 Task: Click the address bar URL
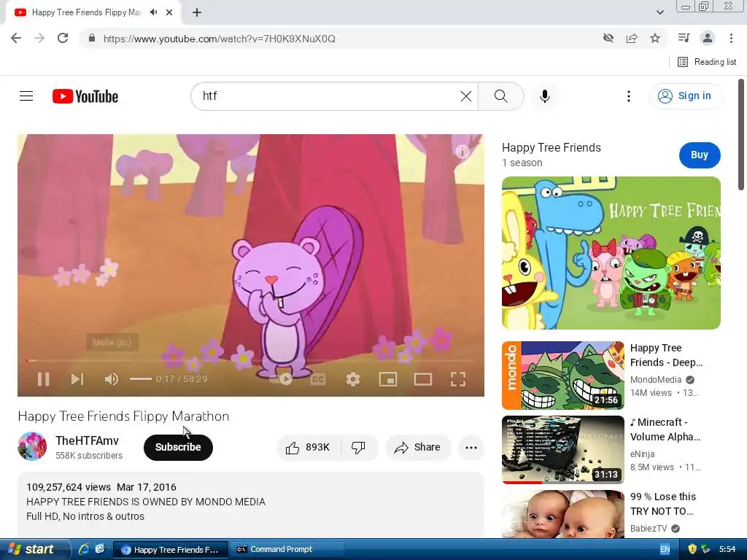point(219,39)
